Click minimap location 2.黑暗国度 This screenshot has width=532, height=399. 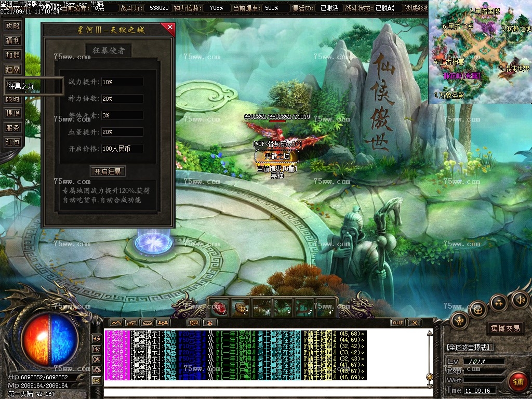coord(485,11)
